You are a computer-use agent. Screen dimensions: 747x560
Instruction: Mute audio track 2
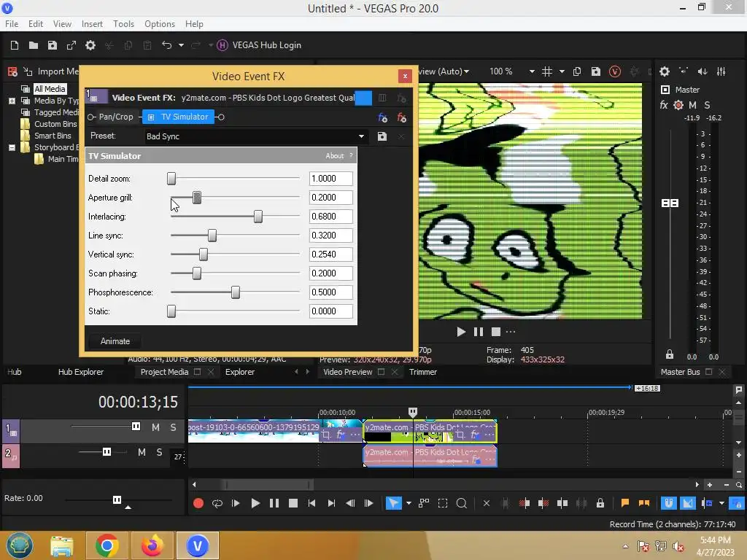click(142, 452)
